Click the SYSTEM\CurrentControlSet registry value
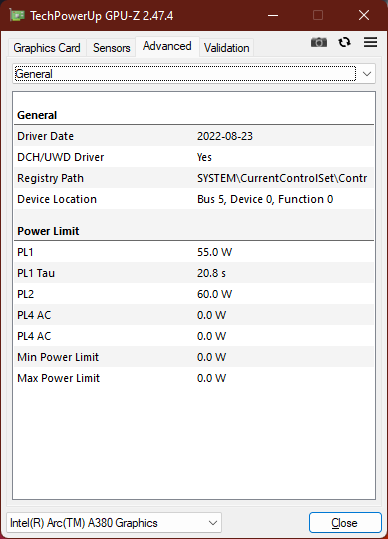Viewport: 388px width, 539px height. pyautogui.click(x=282, y=178)
